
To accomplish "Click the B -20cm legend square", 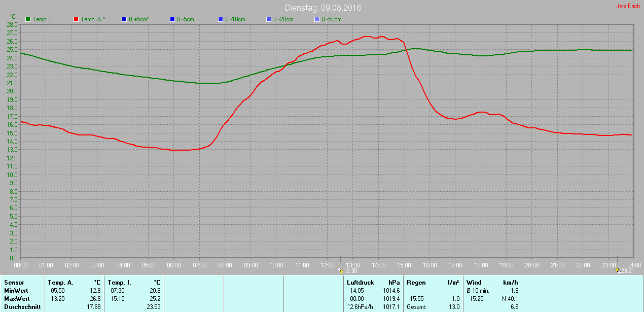I will tap(268, 19).
